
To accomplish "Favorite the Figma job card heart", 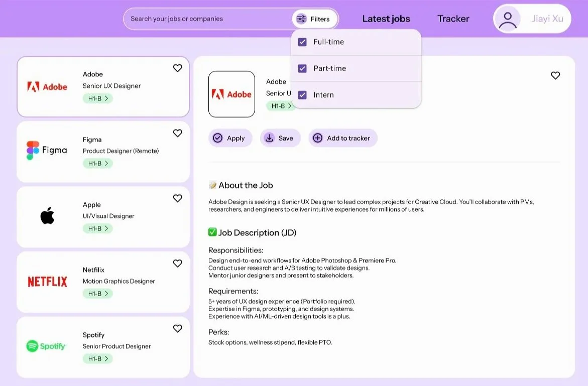I will pyautogui.click(x=177, y=133).
